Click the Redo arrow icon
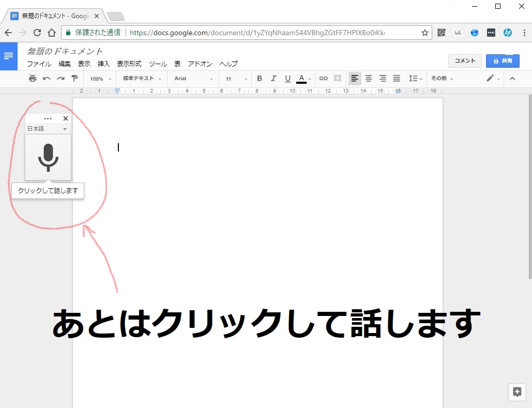 click(x=60, y=79)
